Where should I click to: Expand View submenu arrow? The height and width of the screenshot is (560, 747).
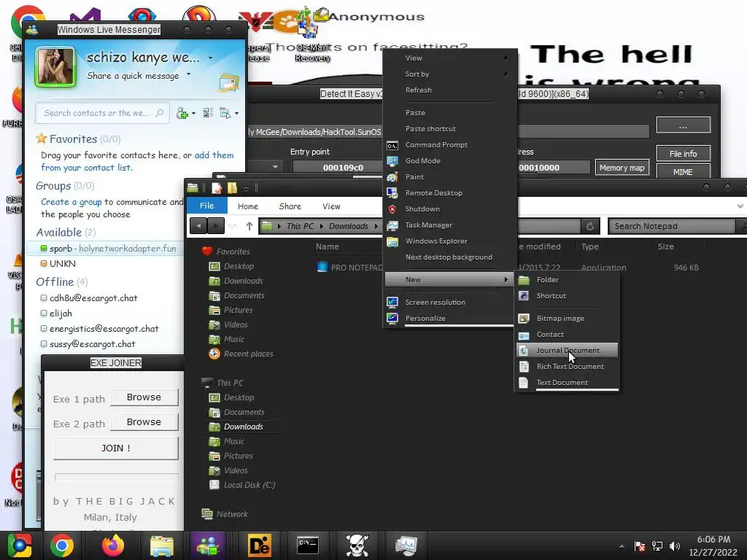tap(506, 58)
